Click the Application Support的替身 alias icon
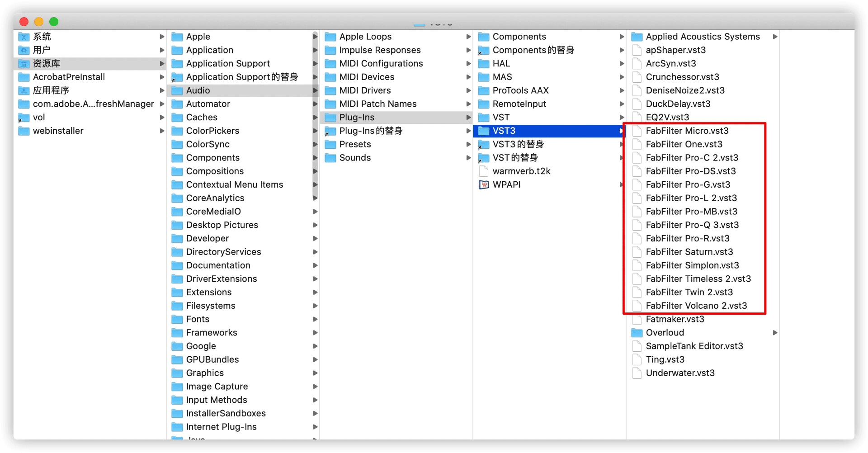The image size is (868, 453). click(x=177, y=77)
